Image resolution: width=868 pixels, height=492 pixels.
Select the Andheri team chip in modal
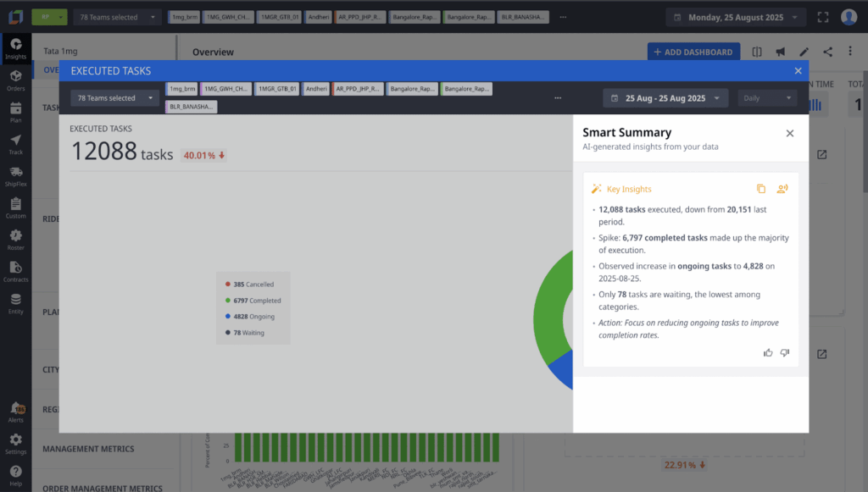(316, 89)
